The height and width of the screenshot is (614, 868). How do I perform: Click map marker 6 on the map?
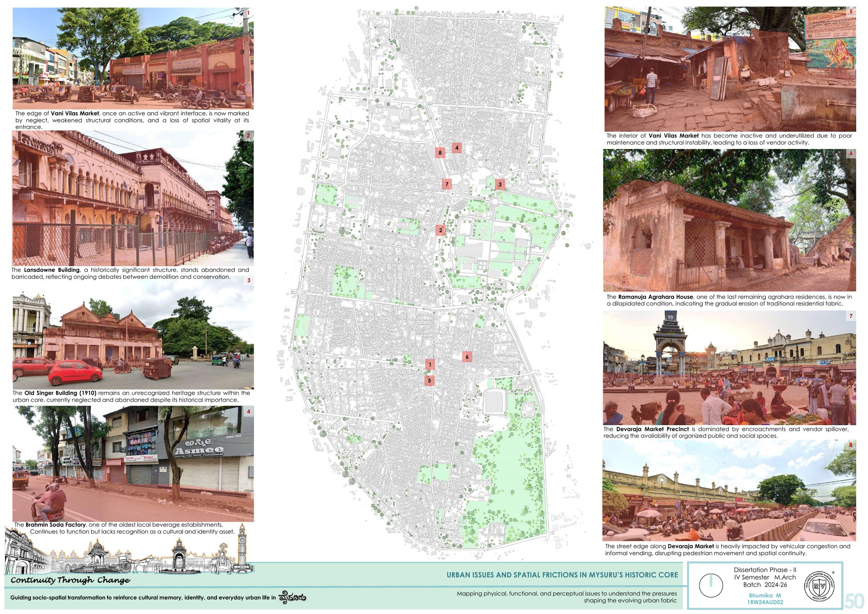click(x=467, y=357)
